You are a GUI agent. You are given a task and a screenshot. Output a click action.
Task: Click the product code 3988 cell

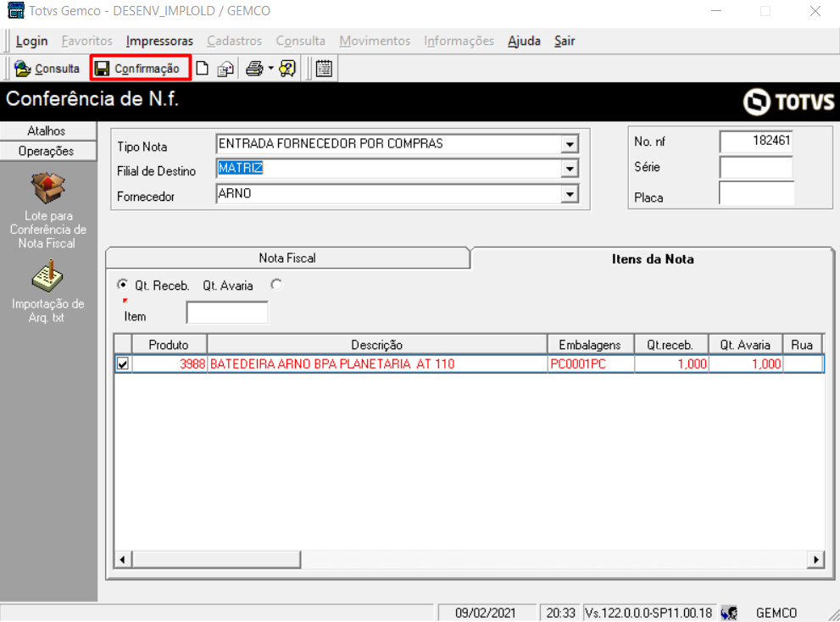[x=169, y=364]
